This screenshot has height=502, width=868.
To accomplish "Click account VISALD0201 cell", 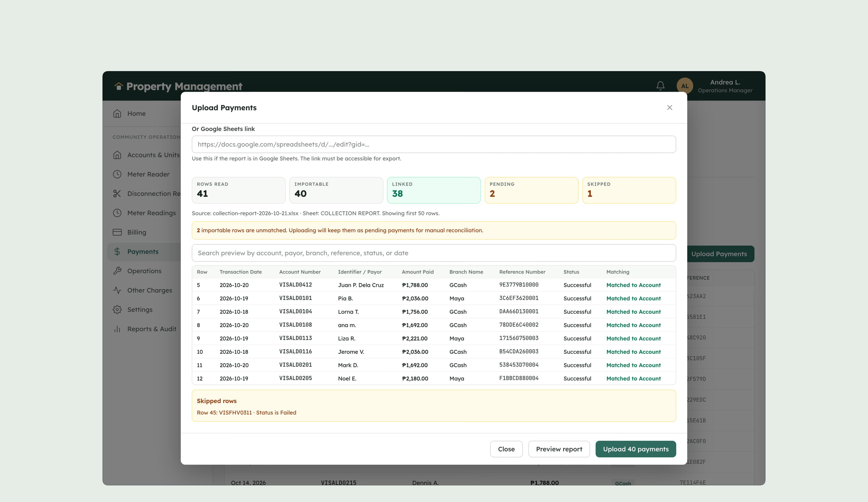I will [296, 365].
